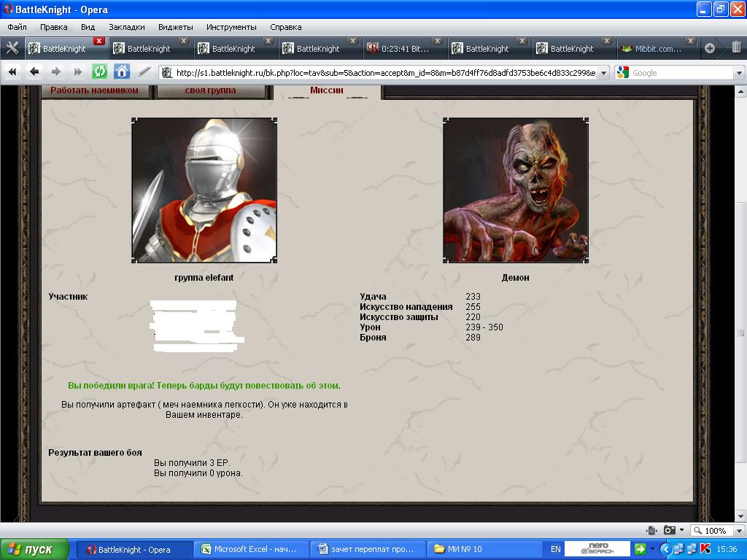This screenshot has width=747, height=560.
Task: Open a new tab with plus icon
Action: [710, 48]
